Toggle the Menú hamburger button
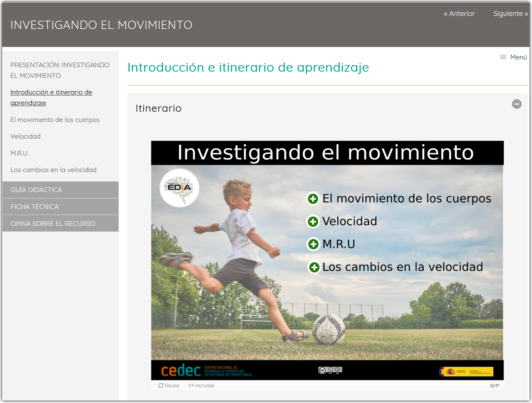 click(x=513, y=57)
